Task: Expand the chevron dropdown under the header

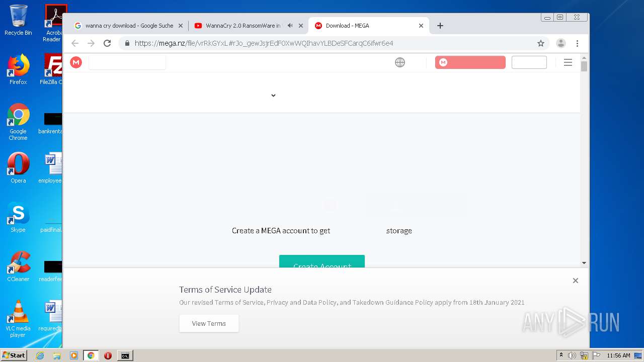Action: coord(273,96)
